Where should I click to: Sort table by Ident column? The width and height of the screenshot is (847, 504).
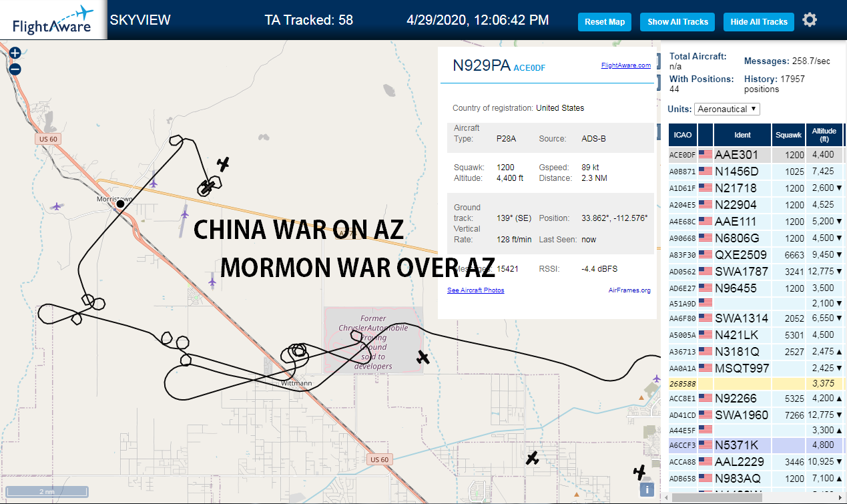coord(742,135)
